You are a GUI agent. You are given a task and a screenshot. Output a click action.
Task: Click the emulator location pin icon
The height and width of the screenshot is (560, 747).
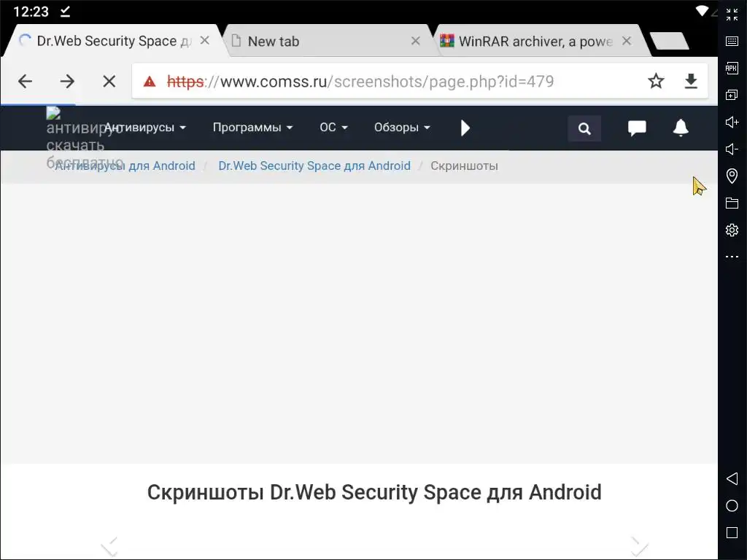pos(732,176)
